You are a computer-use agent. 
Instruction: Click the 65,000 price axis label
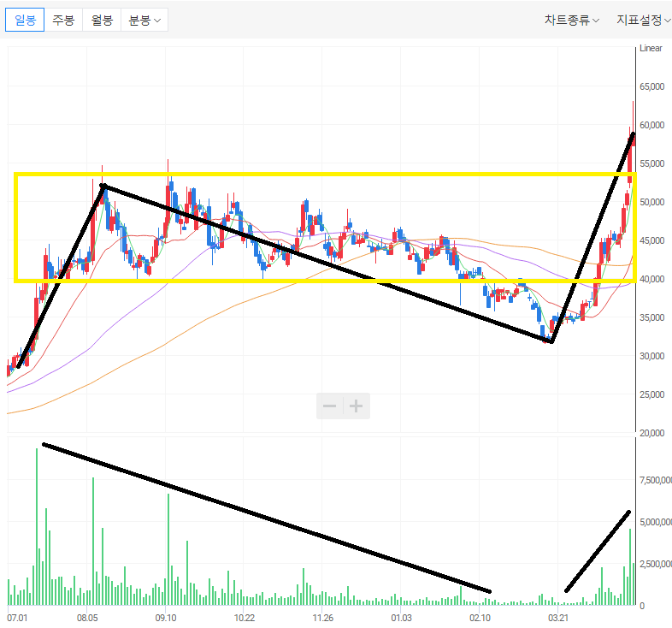click(651, 86)
